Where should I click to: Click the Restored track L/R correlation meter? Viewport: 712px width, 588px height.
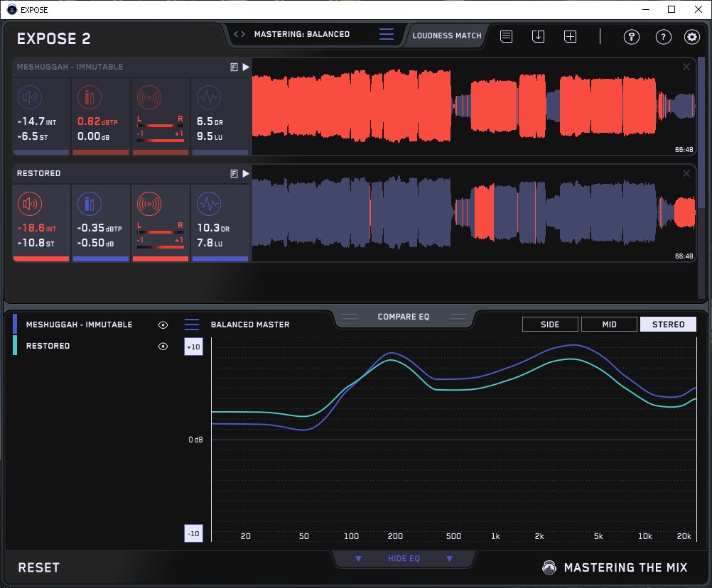click(161, 236)
